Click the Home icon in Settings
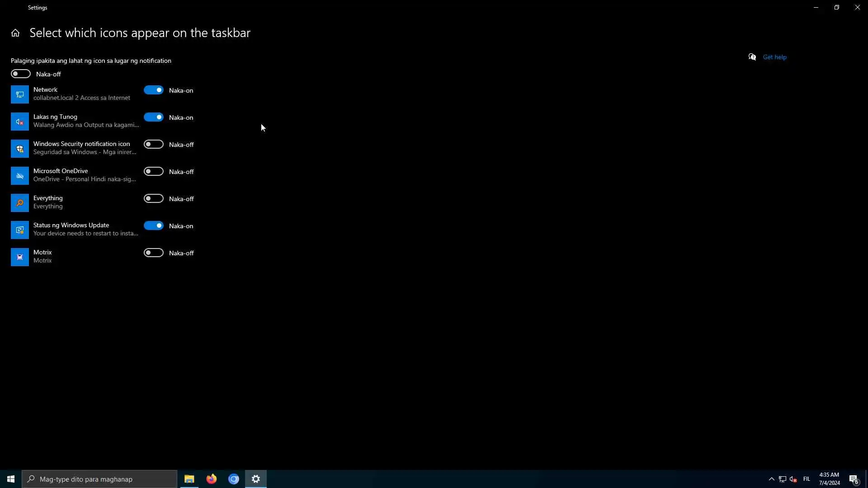 pyautogui.click(x=15, y=33)
